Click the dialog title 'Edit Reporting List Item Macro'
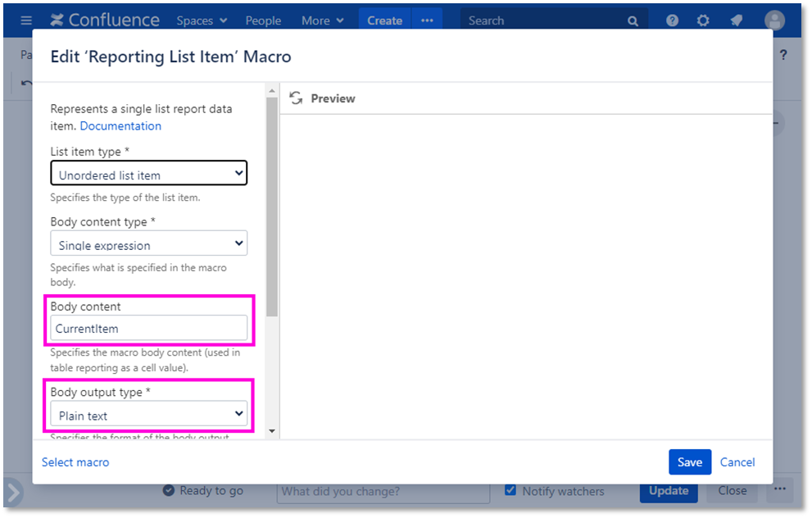 pyautogui.click(x=171, y=57)
